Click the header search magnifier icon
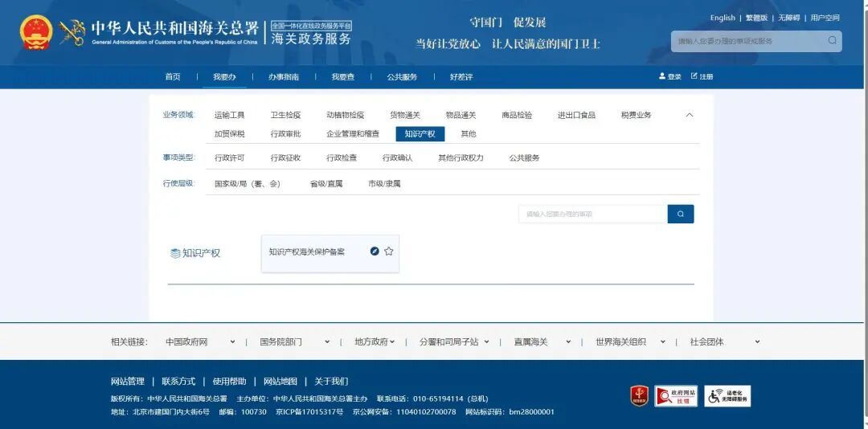The width and height of the screenshot is (868, 429). click(832, 40)
